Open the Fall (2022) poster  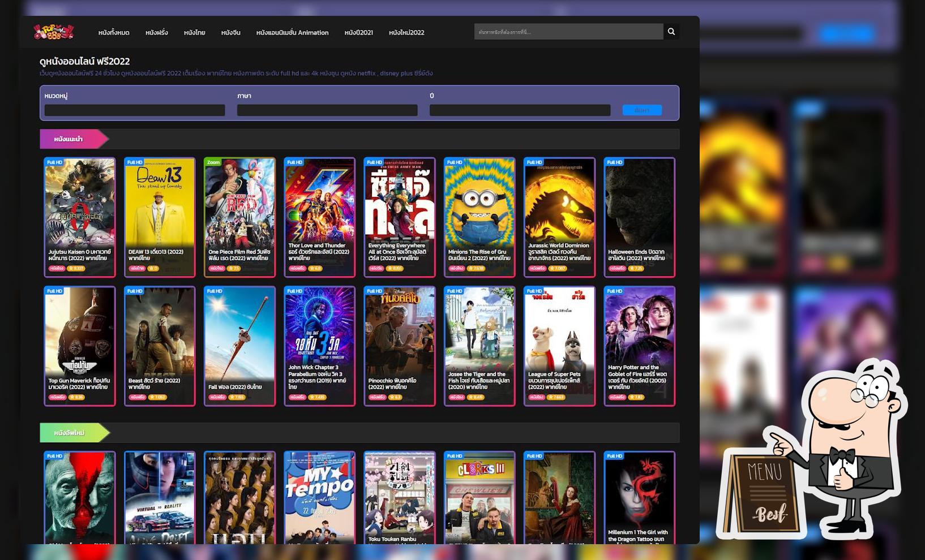pos(239,346)
